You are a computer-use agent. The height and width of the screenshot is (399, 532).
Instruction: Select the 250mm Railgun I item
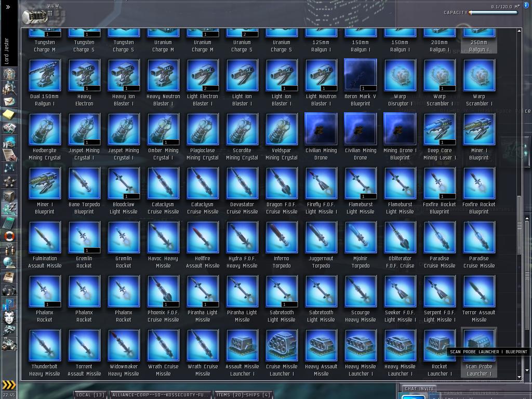click(478, 41)
